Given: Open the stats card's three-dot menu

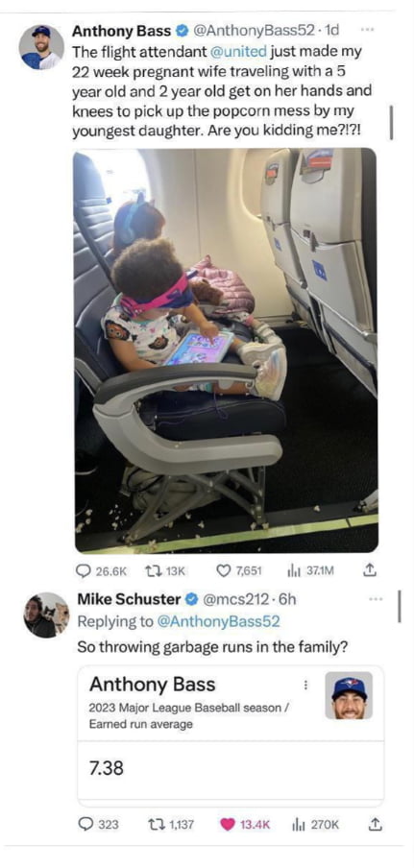Looking at the screenshot, I should pos(304,686).
